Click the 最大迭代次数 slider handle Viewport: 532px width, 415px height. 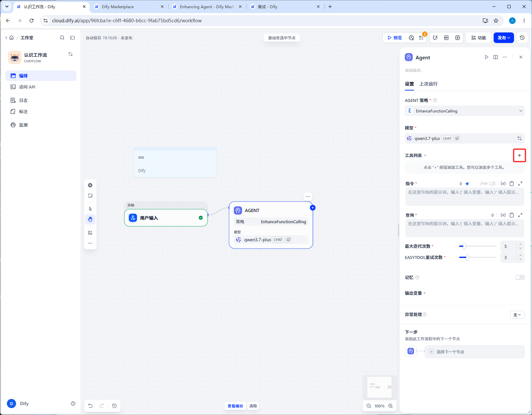(x=464, y=246)
